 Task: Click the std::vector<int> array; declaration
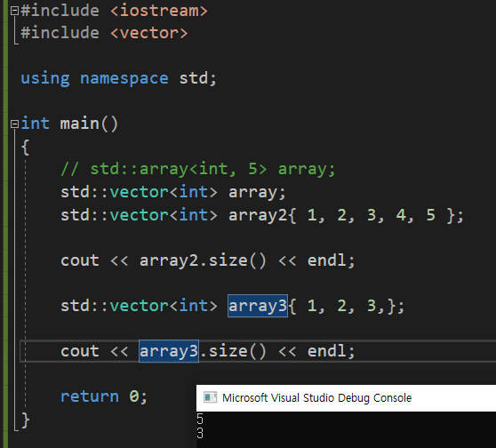tap(173, 192)
